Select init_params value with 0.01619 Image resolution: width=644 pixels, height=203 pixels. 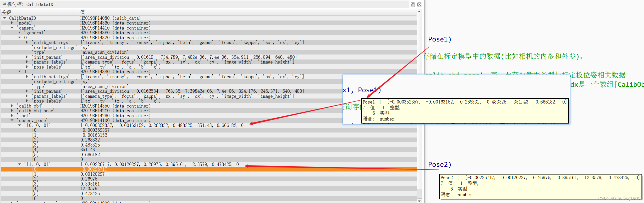(189, 57)
